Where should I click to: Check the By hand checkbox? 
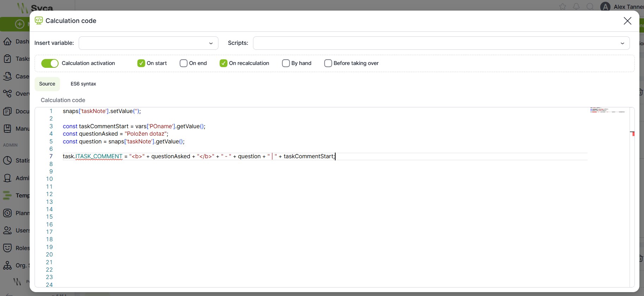tap(286, 63)
